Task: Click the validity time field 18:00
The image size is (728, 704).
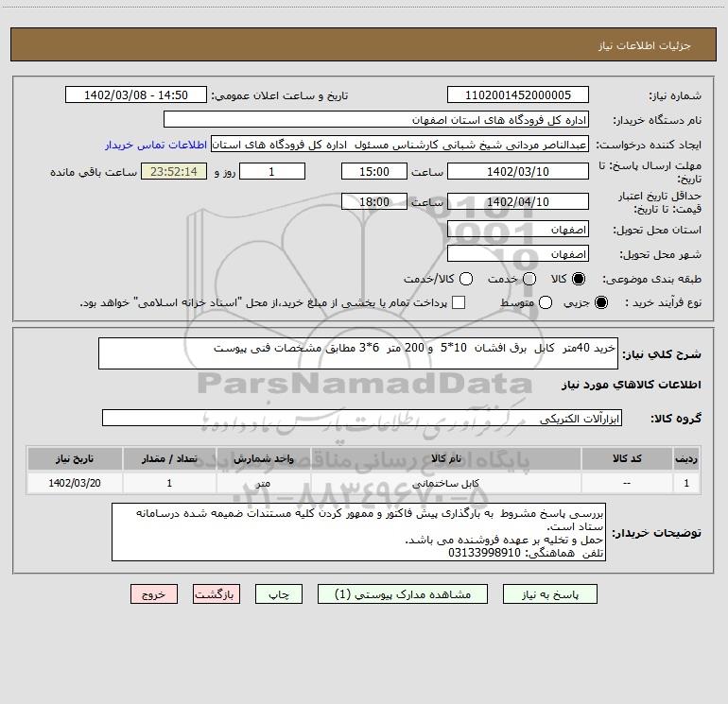Action: pos(374,202)
